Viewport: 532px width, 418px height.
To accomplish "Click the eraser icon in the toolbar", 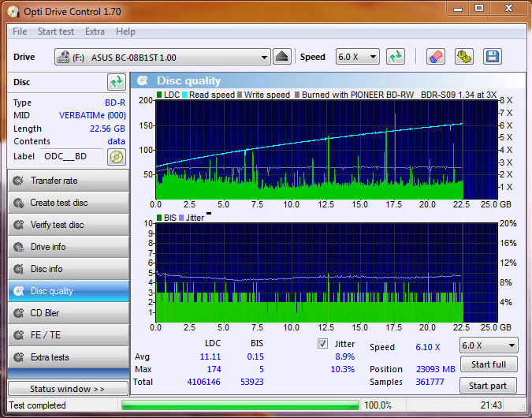I will click(x=436, y=57).
